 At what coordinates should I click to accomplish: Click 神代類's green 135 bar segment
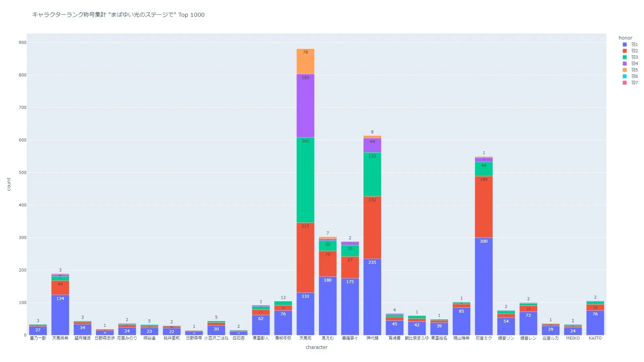[372, 174]
